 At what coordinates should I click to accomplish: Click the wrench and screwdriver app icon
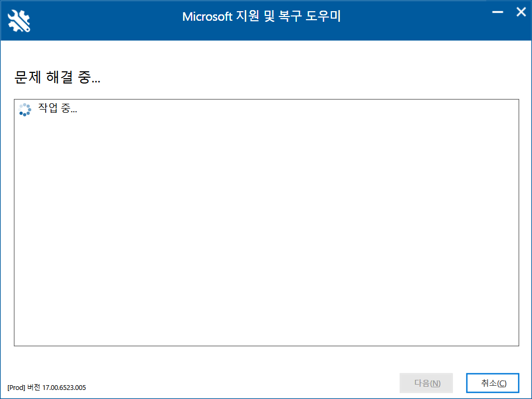tap(19, 21)
